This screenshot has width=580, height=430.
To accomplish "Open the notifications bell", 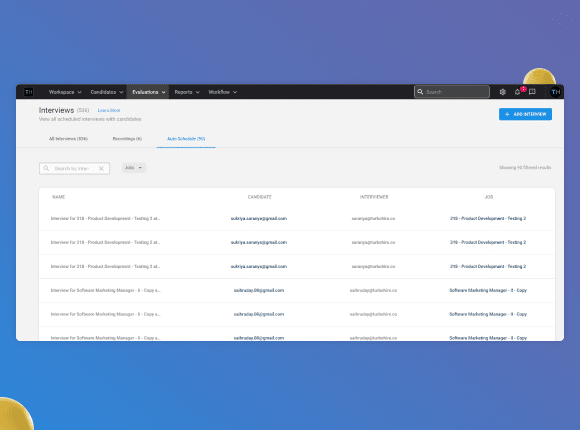I will [517, 92].
